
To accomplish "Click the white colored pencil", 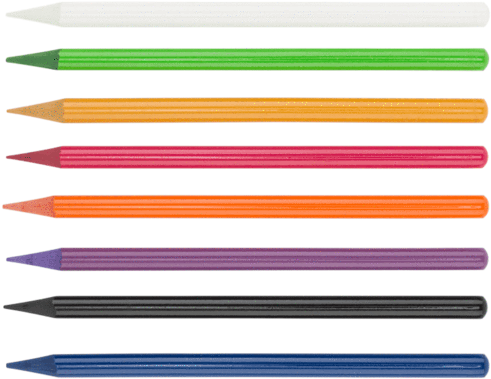I will [248, 15].
